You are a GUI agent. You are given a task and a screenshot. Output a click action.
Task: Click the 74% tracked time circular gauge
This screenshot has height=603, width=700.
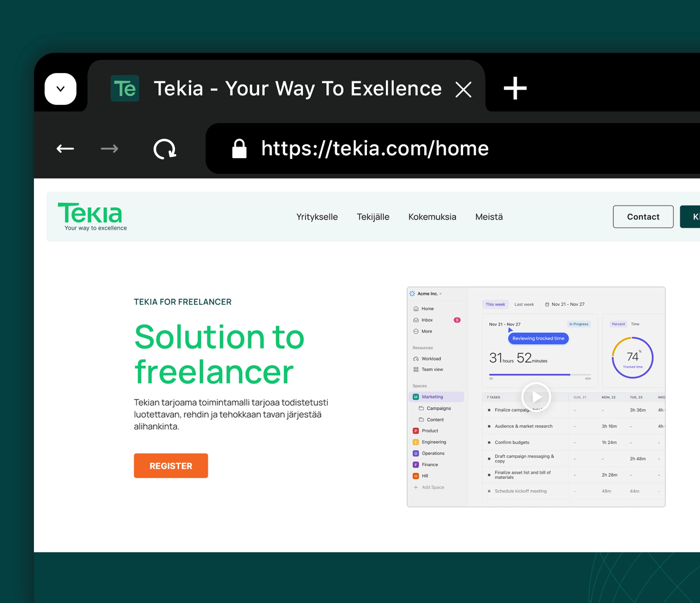633,358
